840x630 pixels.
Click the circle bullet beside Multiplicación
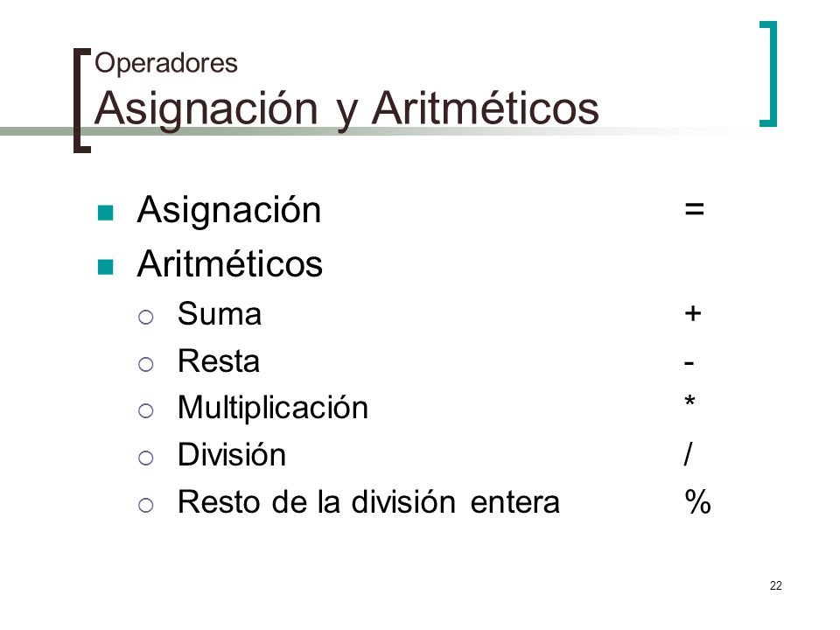(x=146, y=411)
